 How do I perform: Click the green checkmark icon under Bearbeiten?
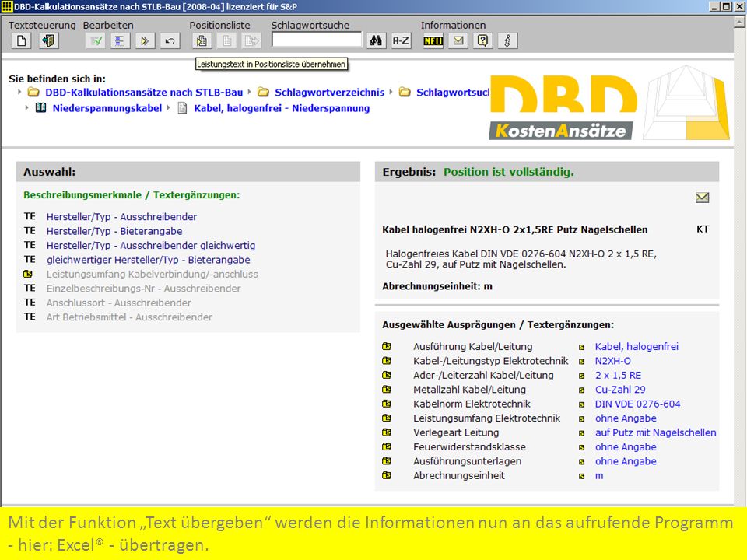[95, 41]
